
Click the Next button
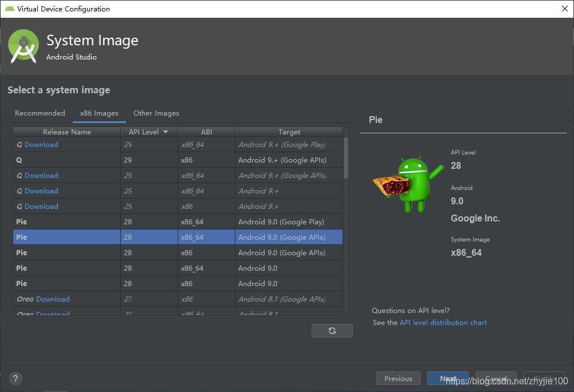pos(448,378)
